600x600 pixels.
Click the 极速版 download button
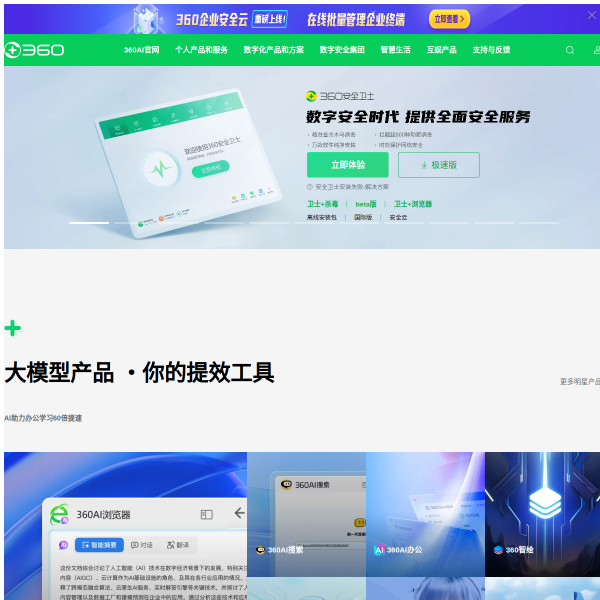click(439, 165)
